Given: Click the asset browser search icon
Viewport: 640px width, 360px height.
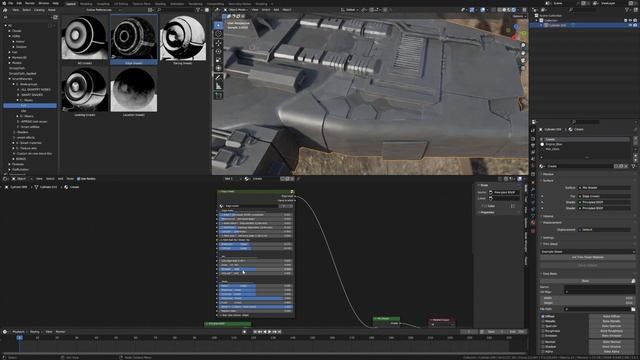Looking at the screenshot, I should tap(159, 10).
